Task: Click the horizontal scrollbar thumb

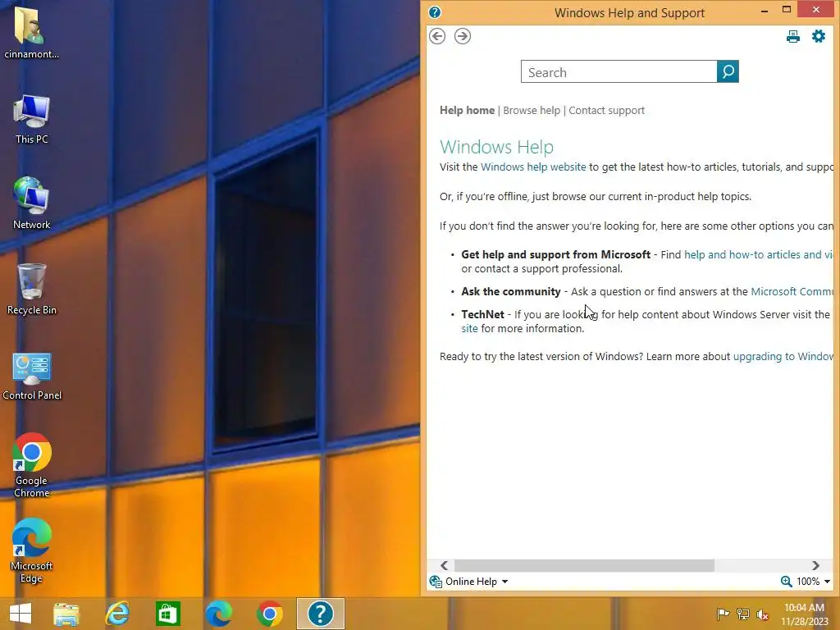Action: [584, 566]
